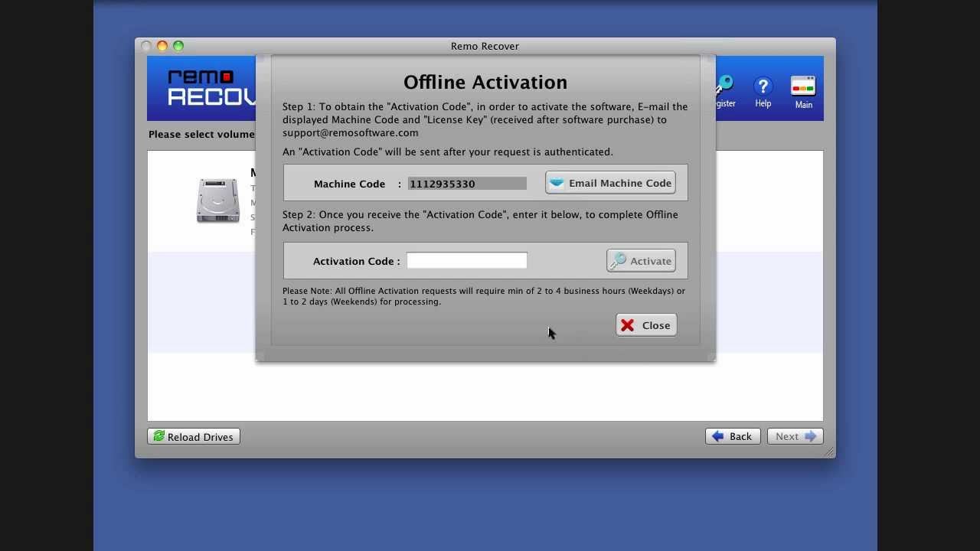Open the Register key icon
The image size is (980, 551).
(x=725, y=92)
